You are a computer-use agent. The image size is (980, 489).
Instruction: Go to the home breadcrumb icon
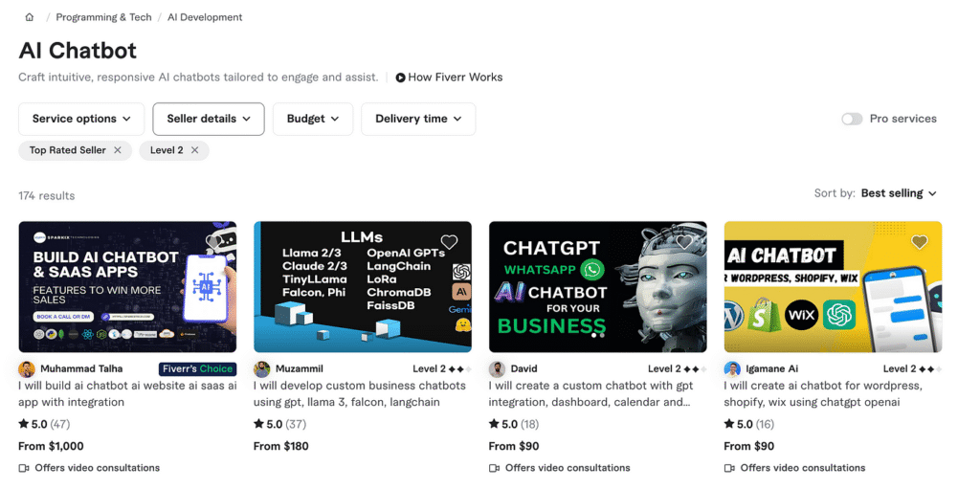click(30, 17)
